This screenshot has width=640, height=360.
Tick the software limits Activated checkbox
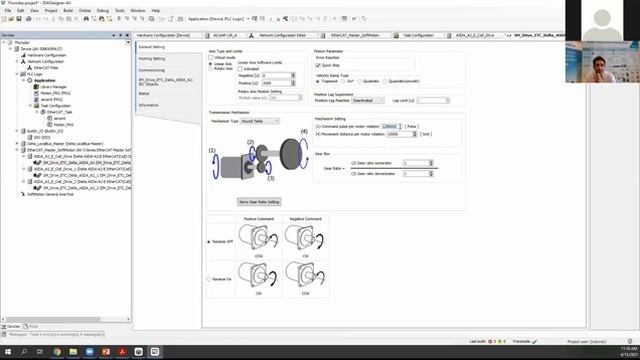click(240, 69)
